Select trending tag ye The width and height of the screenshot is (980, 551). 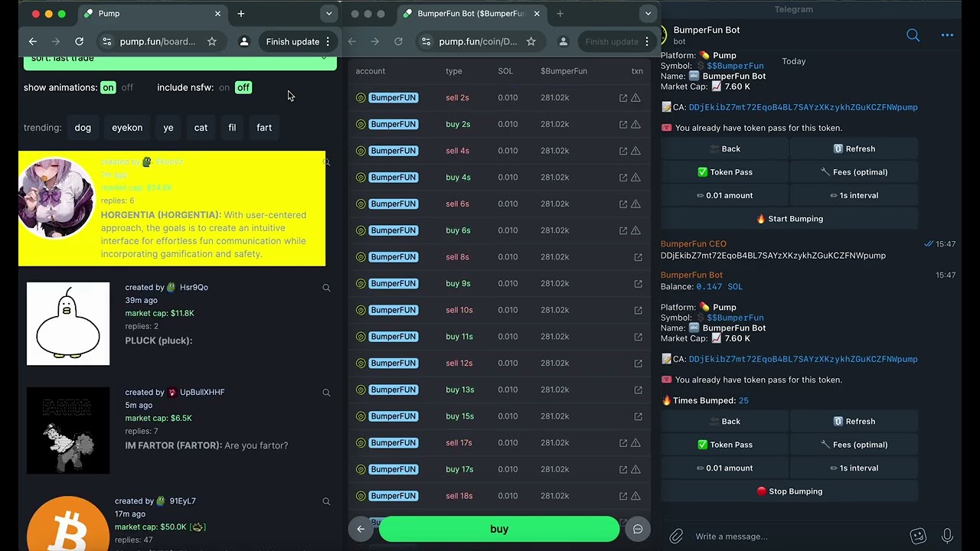pyautogui.click(x=168, y=128)
